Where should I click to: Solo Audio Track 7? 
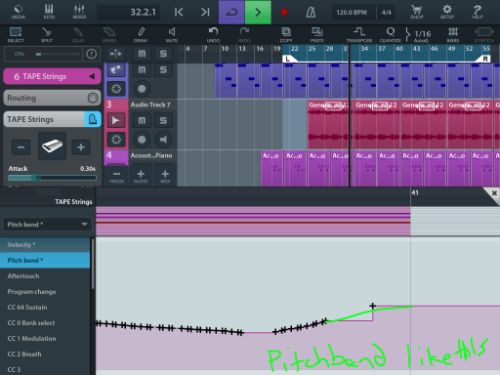[x=163, y=120]
